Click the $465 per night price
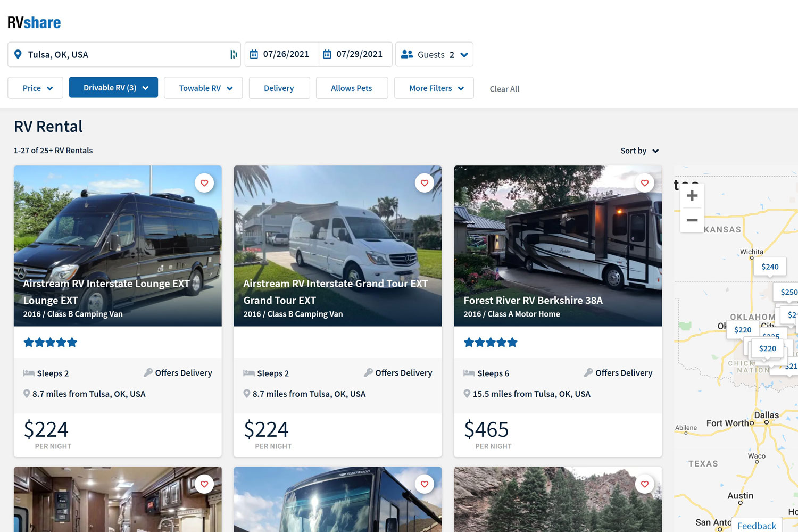This screenshot has height=532, width=798. [486, 429]
